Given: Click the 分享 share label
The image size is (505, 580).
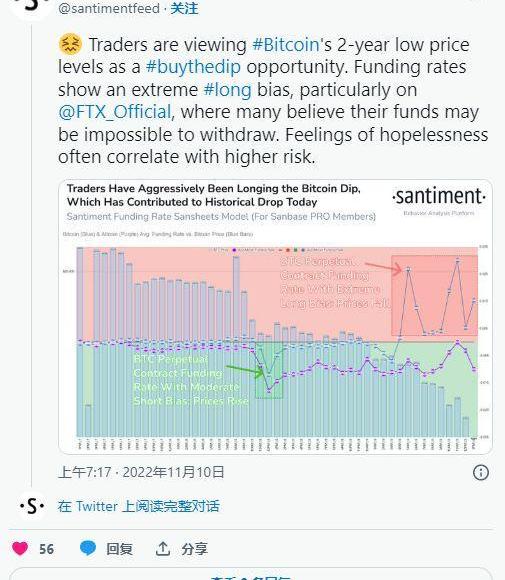Looking at the screenshot, I should click(x=195, y=549).
